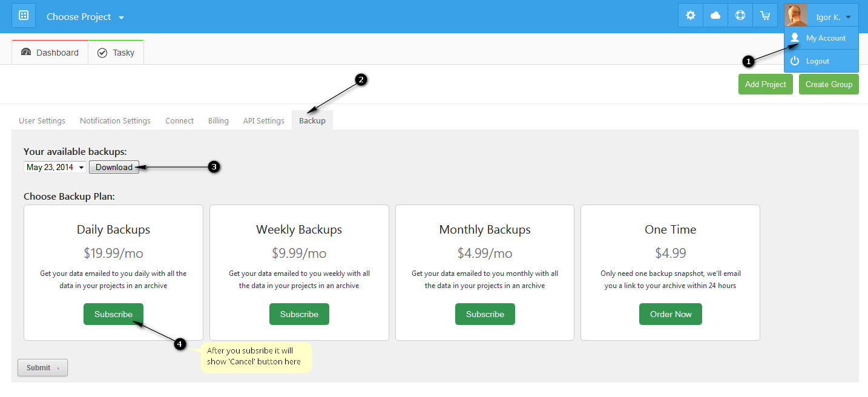Viewport: 868px width, 397px height.
Task: Choose Logout from user menu
Action: tap(821, 61)
